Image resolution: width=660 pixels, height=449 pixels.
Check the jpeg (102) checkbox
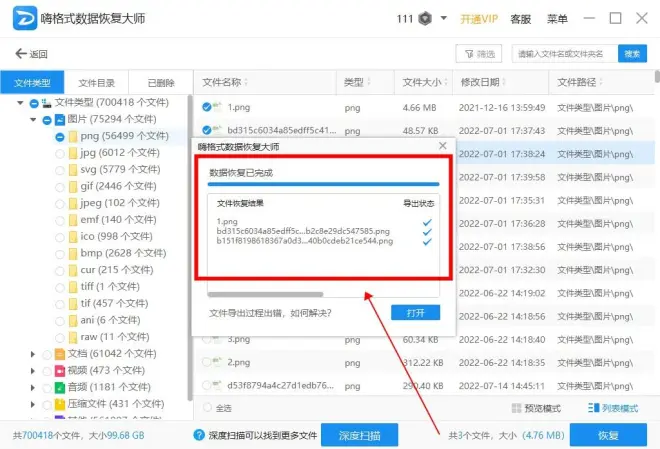(60, 204)
